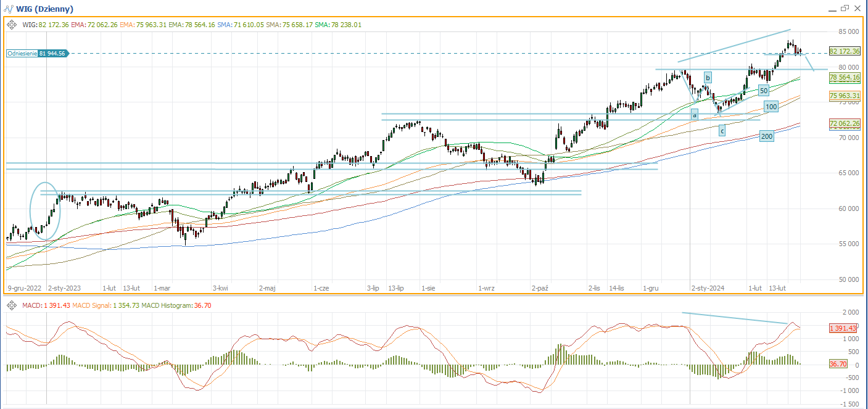Screen dimensions: 868x409
Task: Click the 82 172.36 current price label
Action: coord(845,51)
